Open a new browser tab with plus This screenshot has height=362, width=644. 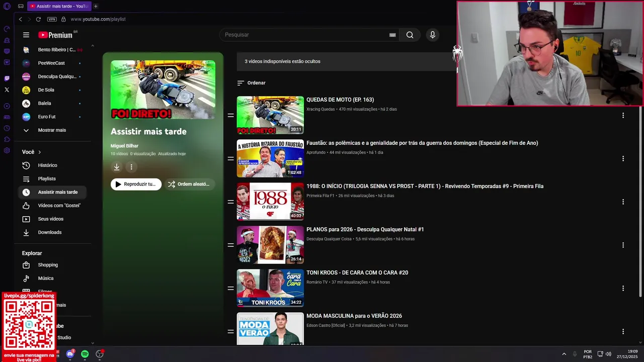click(x=96, y=6)
